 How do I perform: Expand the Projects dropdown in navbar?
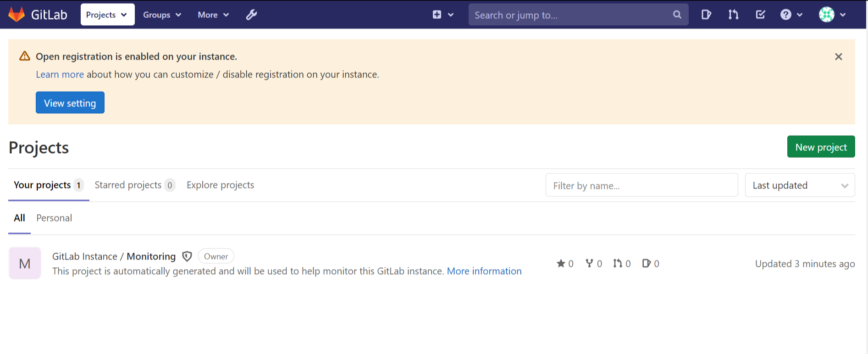tap(108, 15)
